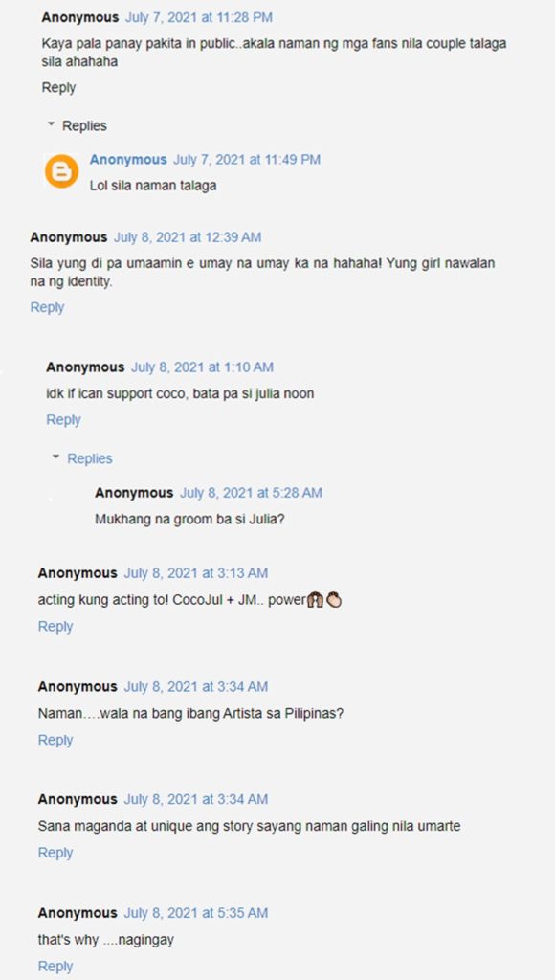Screen dimensions: 555x980
Task: Open the July 7, 2021 11:28 PM timestamp permalink
Action: 199,17
